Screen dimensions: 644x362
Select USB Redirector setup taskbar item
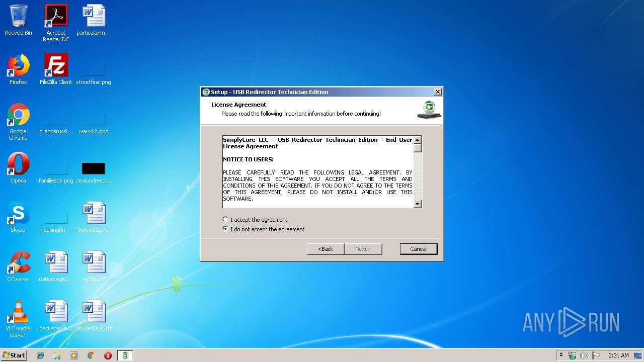point(125,355)
